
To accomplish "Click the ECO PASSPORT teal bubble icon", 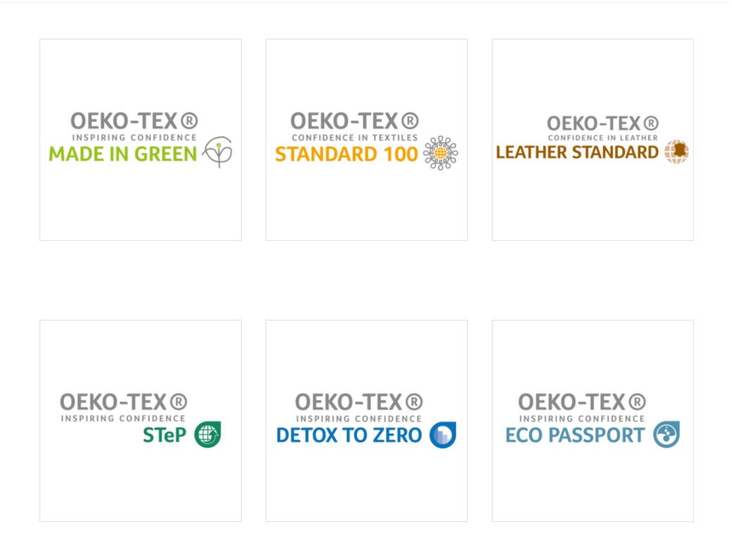I will (x=666, y=435).
